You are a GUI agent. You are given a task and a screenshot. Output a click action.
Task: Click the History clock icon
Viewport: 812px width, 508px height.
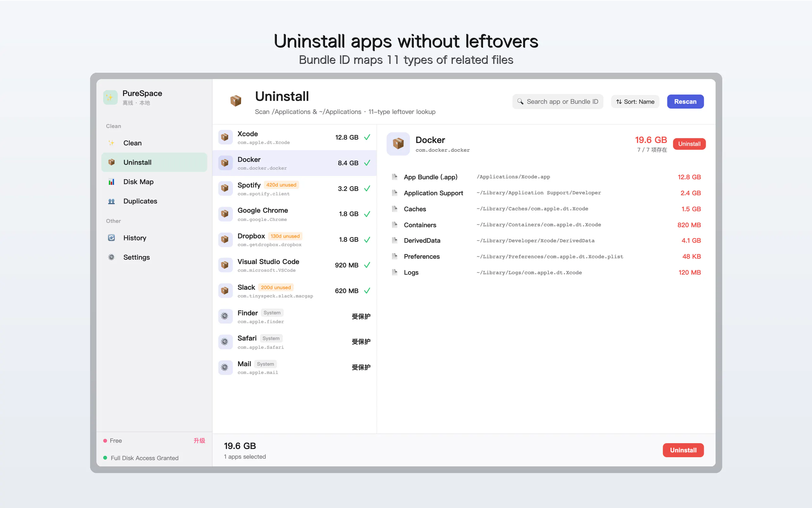[111, 238]
